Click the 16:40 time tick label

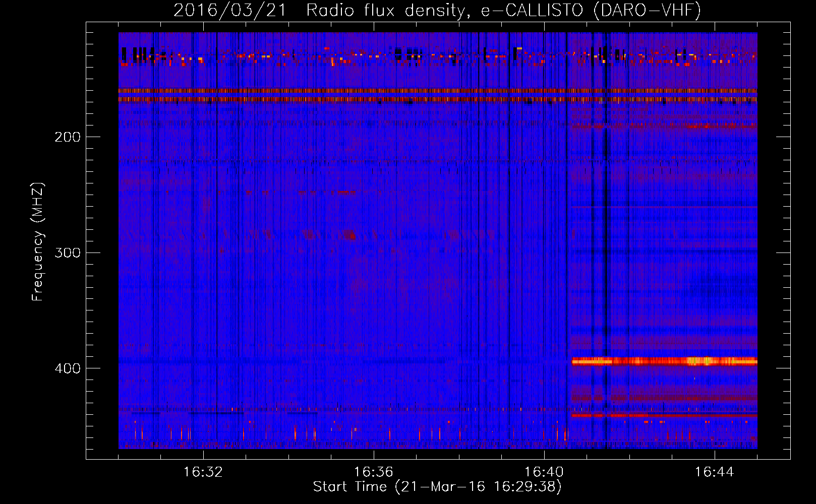(x=544, y=472)
